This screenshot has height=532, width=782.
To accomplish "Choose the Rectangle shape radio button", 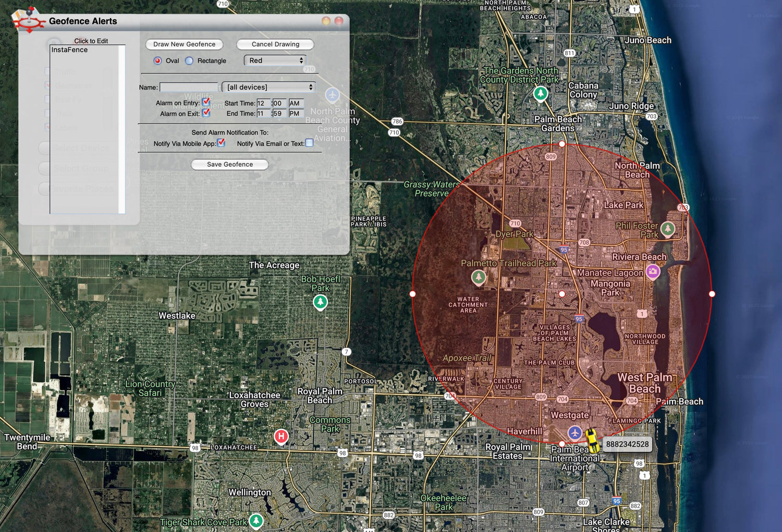I will (189, 61).
